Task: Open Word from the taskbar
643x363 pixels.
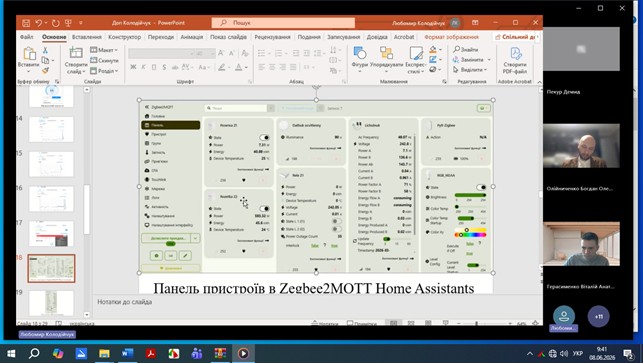Action: coord(127,353)
